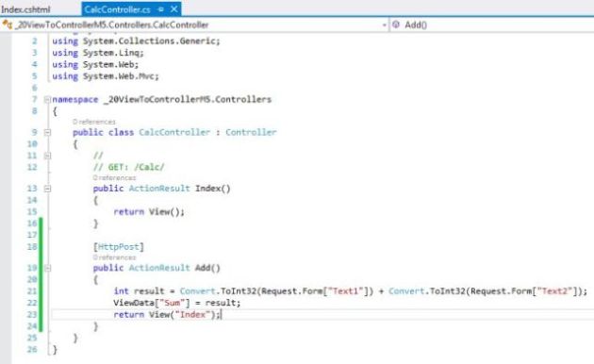Image resolution: width=594 pixels, height=364 pixels.
Task: Click the HttpPost attribute
Action: click(x=119, y=247)
